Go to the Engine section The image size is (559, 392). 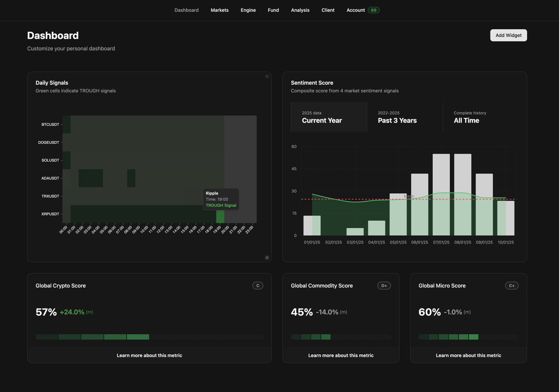point(248,10)
